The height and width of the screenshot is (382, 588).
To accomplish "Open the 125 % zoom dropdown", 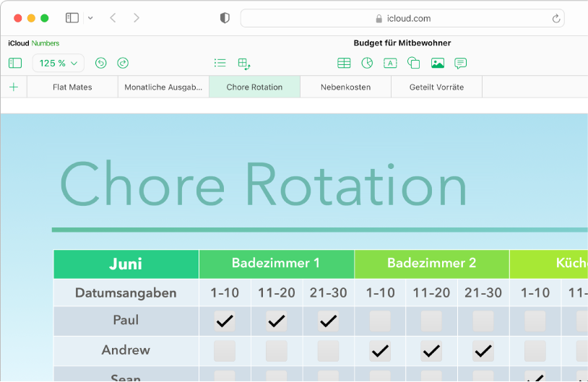I will [58, 63].
